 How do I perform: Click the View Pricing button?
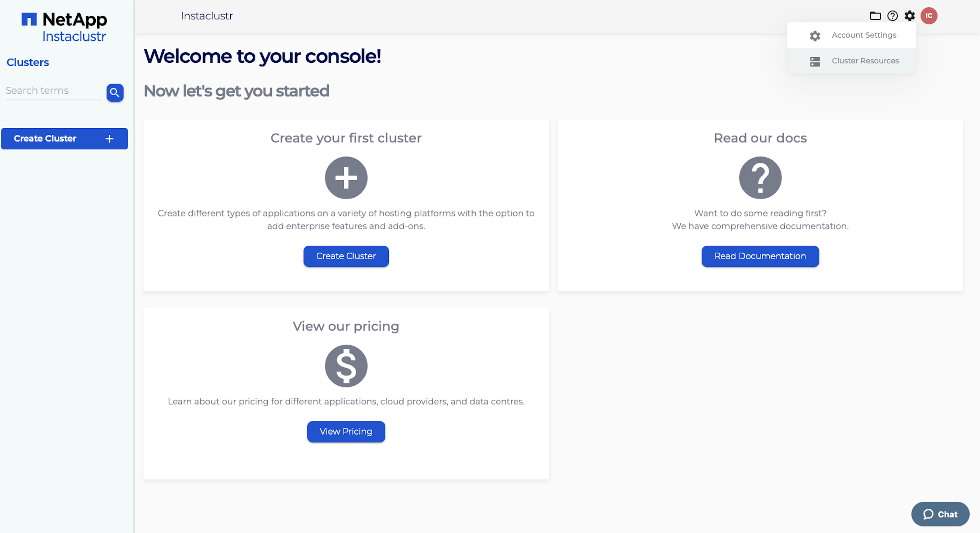[x=346, y=432]
